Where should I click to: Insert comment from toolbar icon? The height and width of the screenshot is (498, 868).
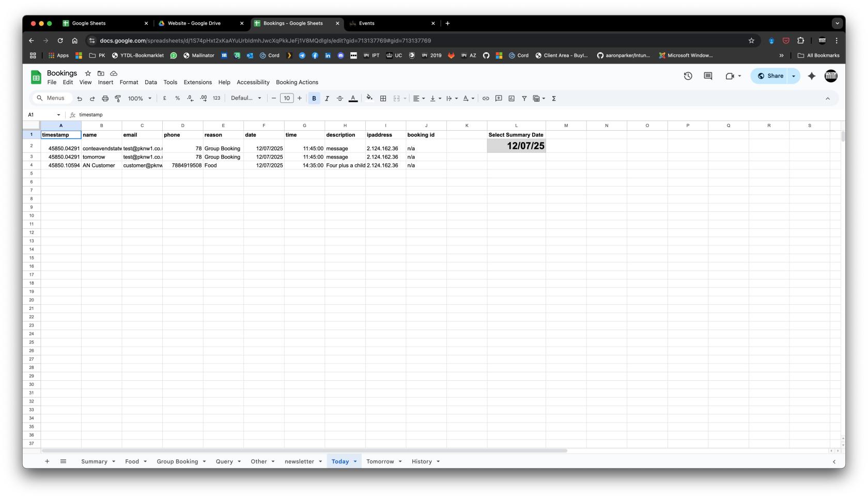(x=499, y=98)
